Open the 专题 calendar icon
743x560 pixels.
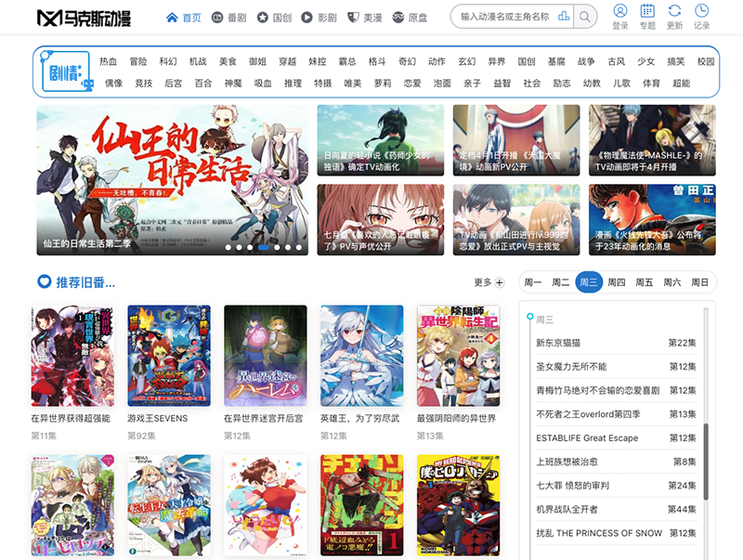coord(647,10)
